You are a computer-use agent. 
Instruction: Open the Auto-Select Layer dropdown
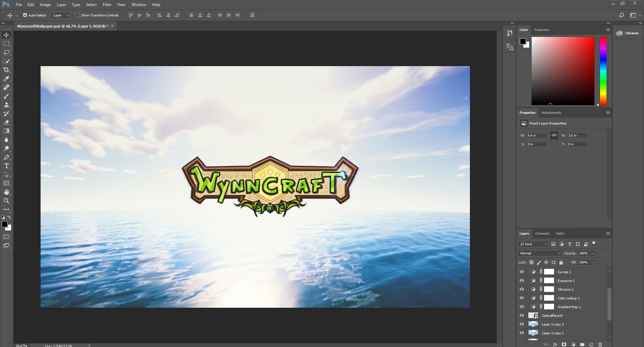[x=61, y=15]
